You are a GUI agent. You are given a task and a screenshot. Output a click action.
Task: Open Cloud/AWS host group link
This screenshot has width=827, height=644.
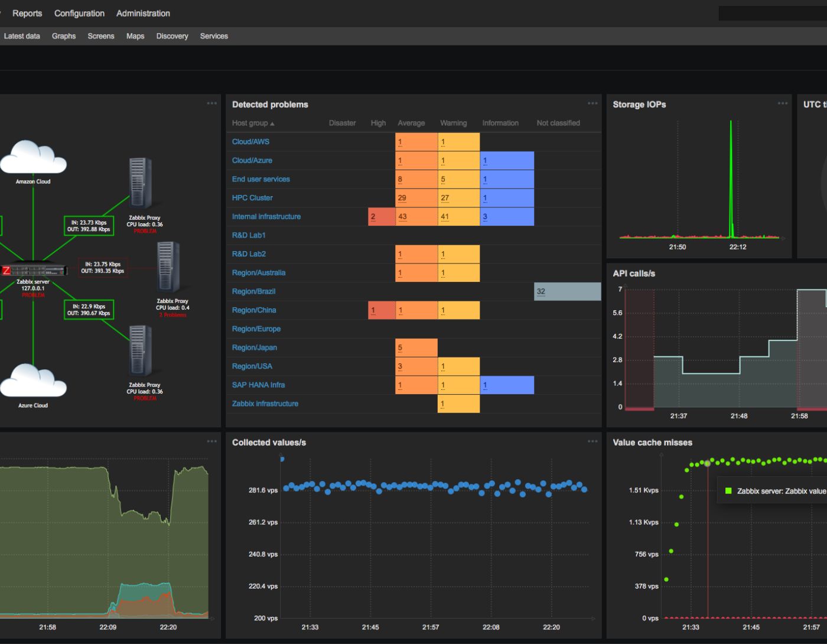point(250,142)
